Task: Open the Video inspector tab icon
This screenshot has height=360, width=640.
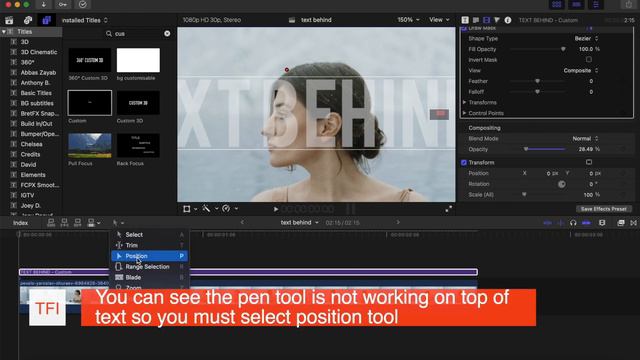Action: (x=487, y=20)
